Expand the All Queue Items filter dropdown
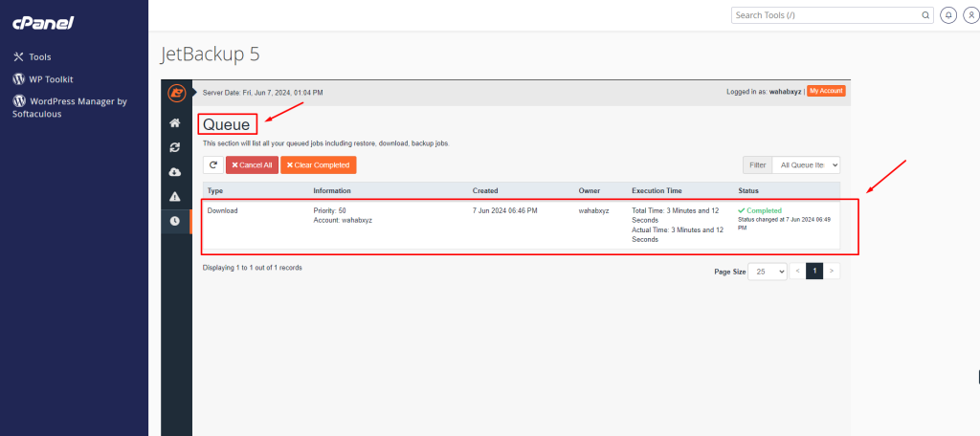Image resolution: width=980 pixels, height=436 pixels. [805, 164]
